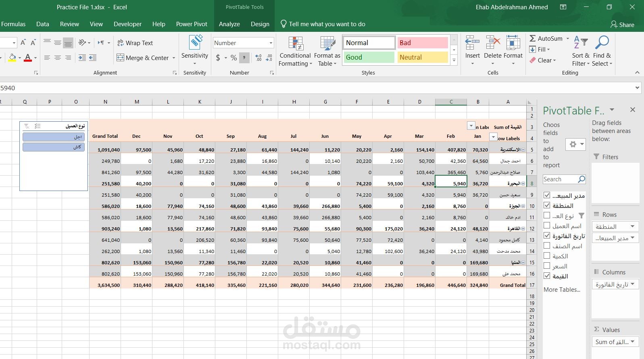Viewport: 644px width, 359px height.
Task: Uncheck the المنطقة field checkbox
Action: point(547,205)
